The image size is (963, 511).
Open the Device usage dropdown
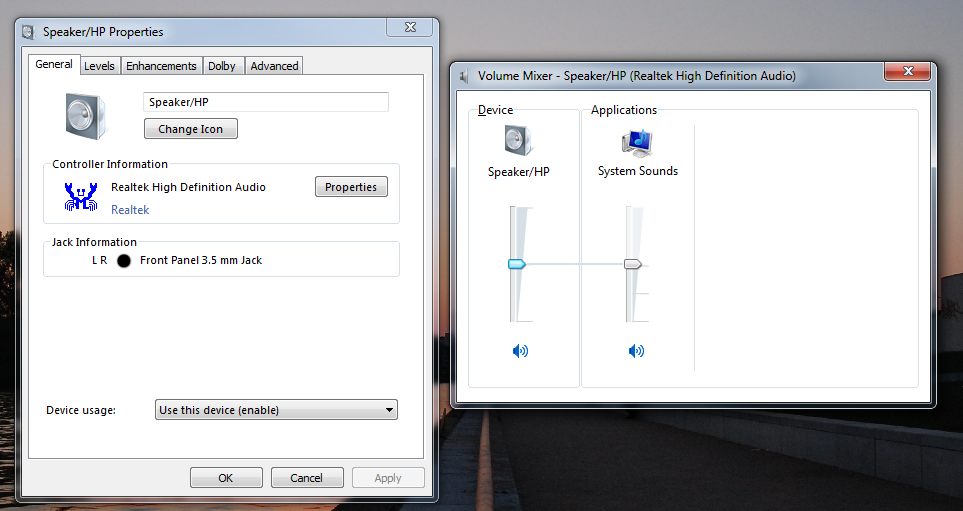tap(276, 410)
